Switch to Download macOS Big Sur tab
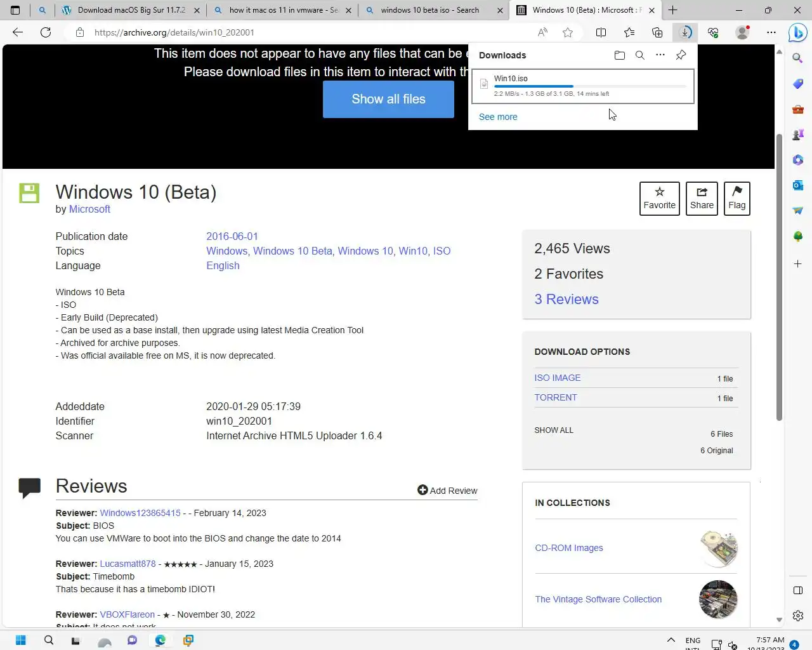The height and width of the screenshot is (650, 812). (132, 10)
